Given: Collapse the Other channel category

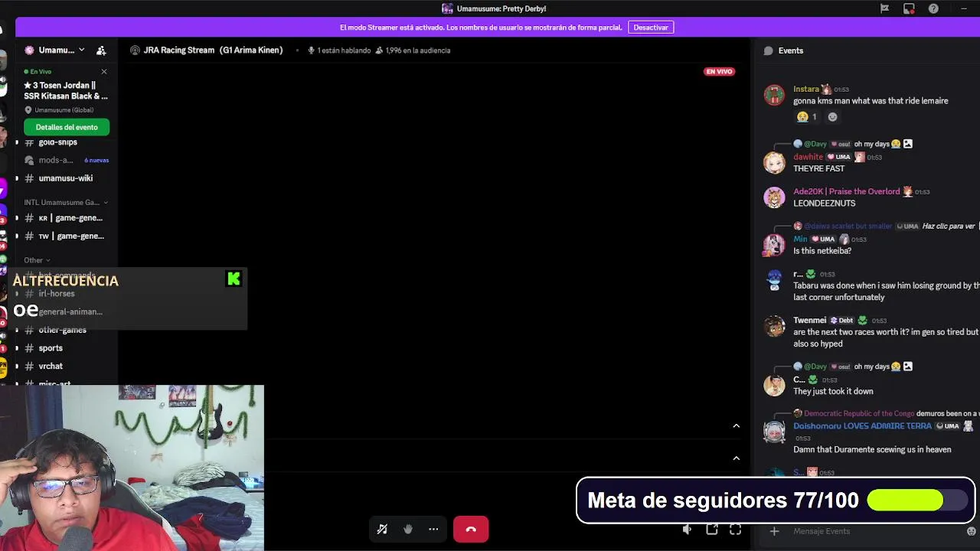Looking at the screenshot, I should pyautogui.click(x=37, y=260).
